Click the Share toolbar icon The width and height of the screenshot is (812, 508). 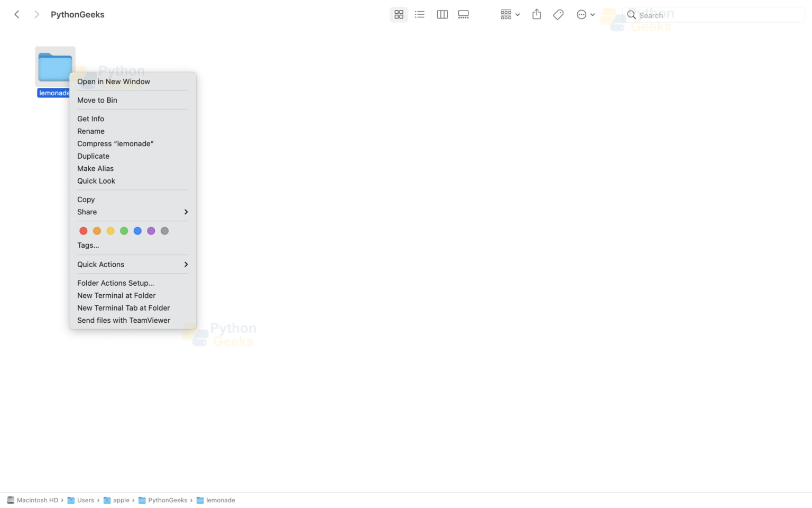pos(537,15)
